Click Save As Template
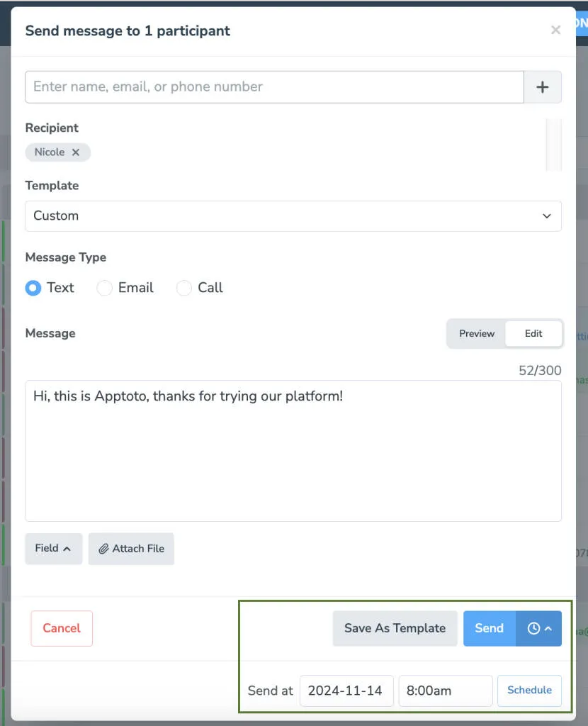The width and height of the screenshot is (588, 726). click(395, 628)
